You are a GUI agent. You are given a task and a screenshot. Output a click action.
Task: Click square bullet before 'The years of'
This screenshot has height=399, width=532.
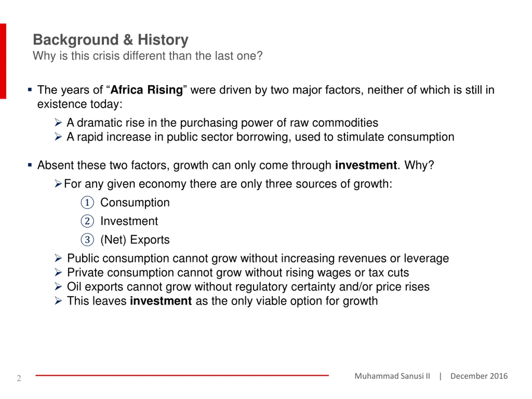tap(30, 90)
